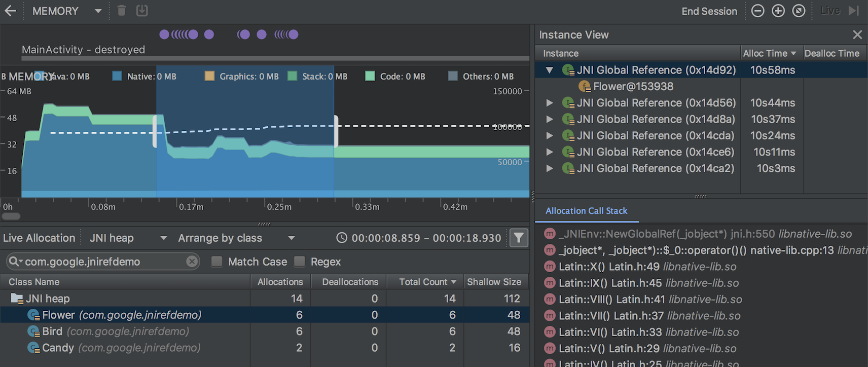Click the heap dump icon
Image resolution: width=868 pixels, height=367 pixels.
coord(142,11)
